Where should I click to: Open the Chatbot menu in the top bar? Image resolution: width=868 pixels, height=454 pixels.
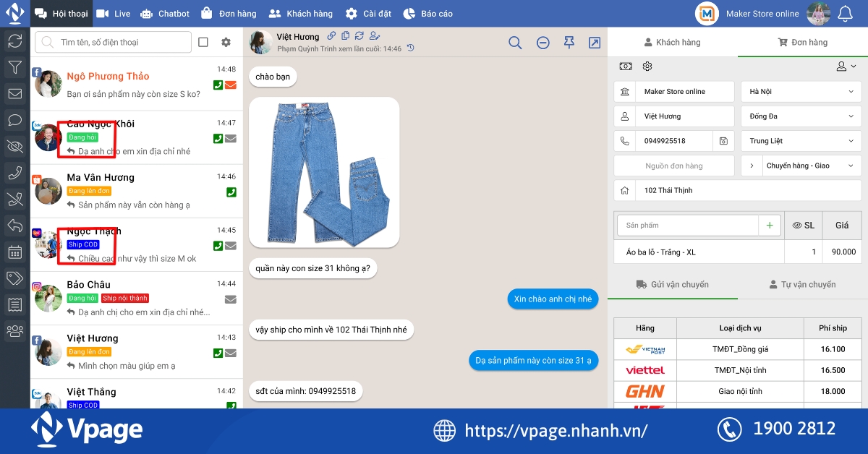pos(165,12)
